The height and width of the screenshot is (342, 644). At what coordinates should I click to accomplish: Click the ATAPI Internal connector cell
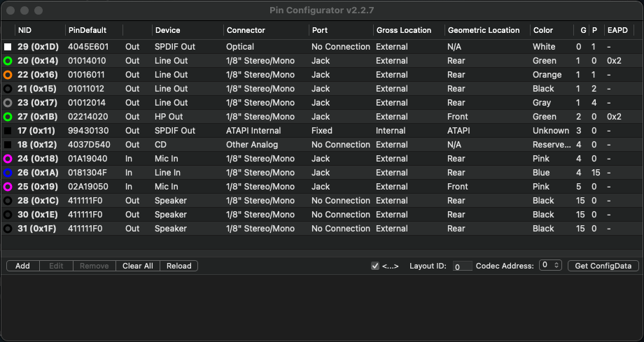point(253,131)
